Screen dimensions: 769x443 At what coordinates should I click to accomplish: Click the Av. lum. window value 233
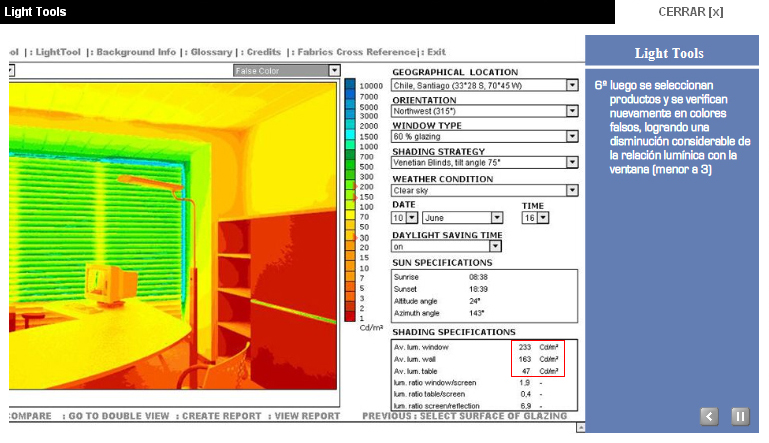click(525, 347)
